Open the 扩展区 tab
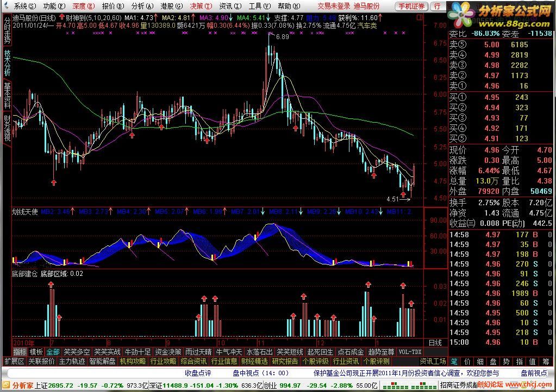The width and height of the screenshot is (556, 392). [15, 361]
